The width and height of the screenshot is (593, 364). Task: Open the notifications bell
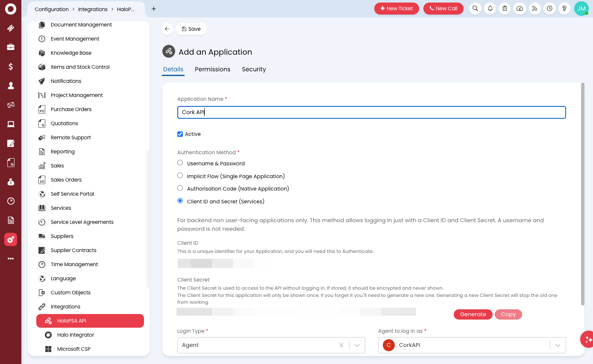pyautogui.click(x=490, y=9)
